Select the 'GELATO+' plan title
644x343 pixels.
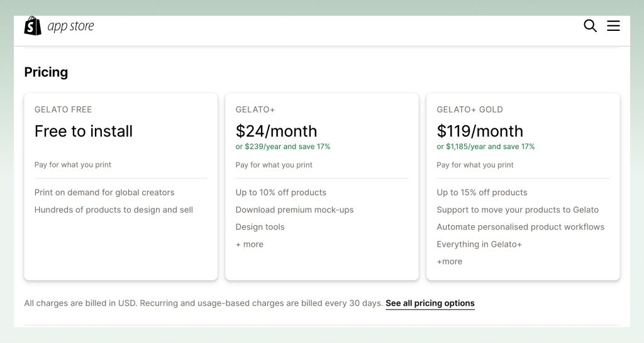(255, 110)
